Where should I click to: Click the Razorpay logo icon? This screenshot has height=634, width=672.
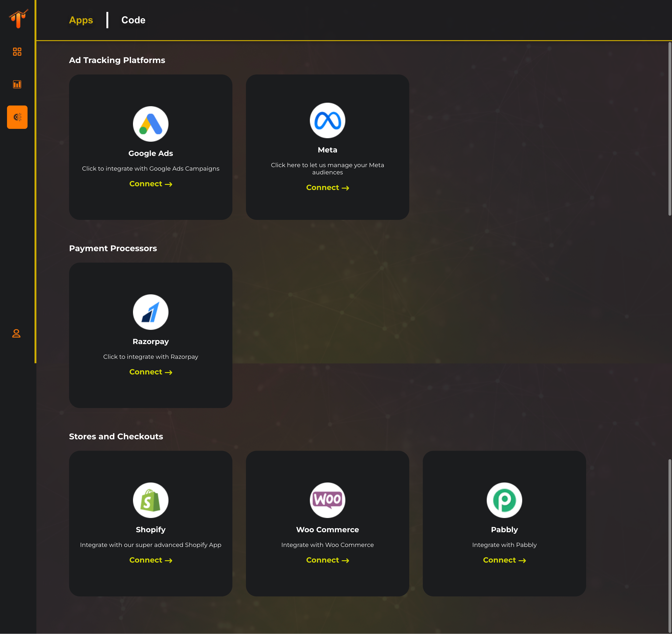(150, 312)
